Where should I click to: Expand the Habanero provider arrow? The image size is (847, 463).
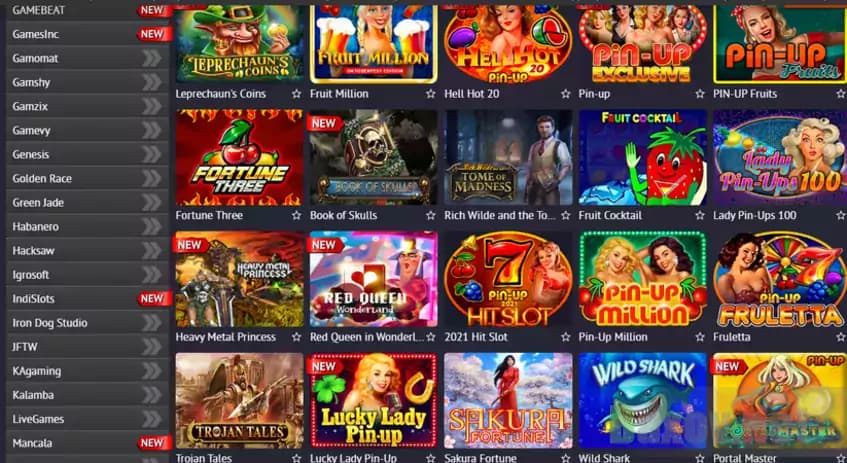coord(152,226)
